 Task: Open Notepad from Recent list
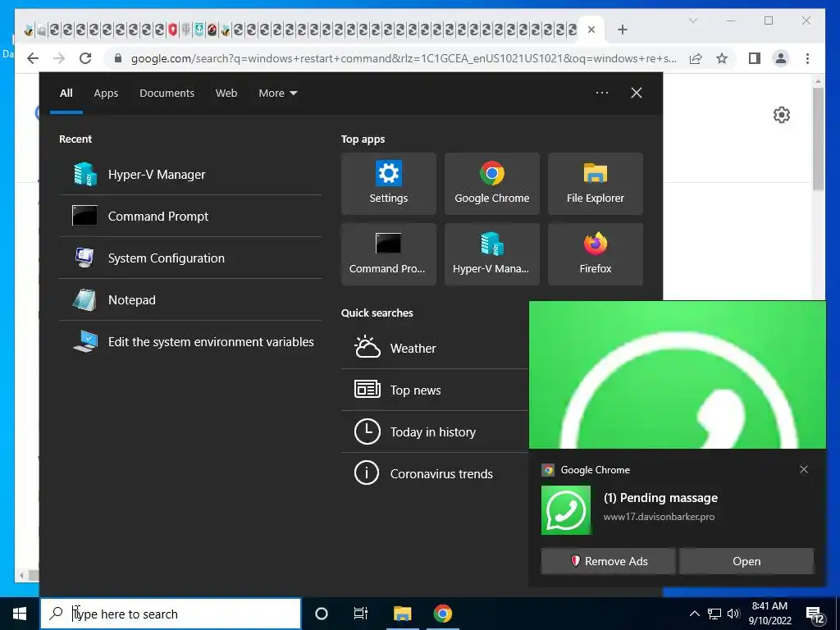point(190,300)
